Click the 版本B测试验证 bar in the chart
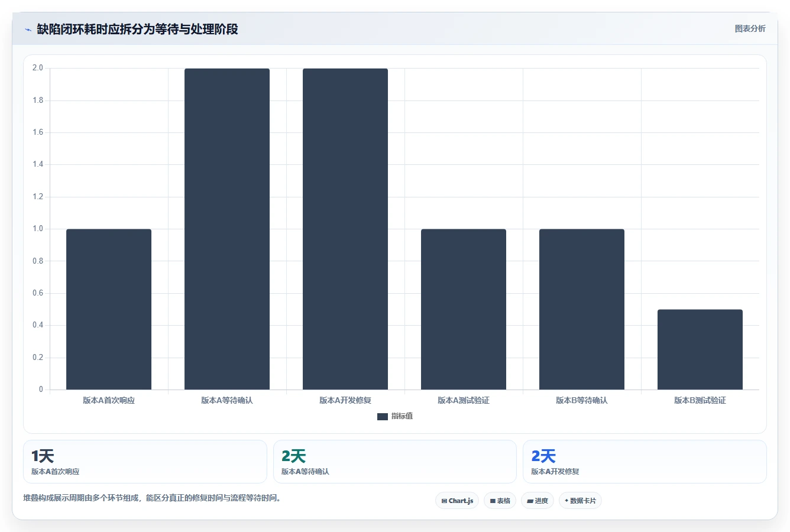This screenshot has height=532, width=790. tap(700, 349)
